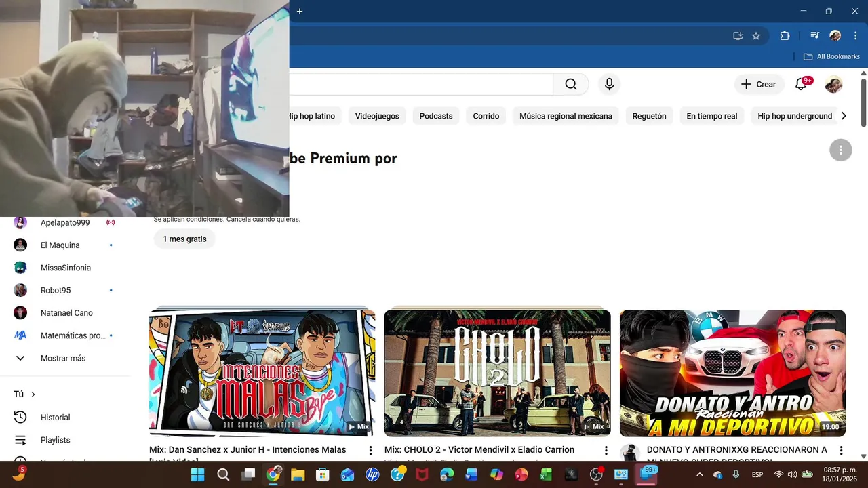
Task: Click the 1 mes gratis button
Action: [x=184, y=239]
